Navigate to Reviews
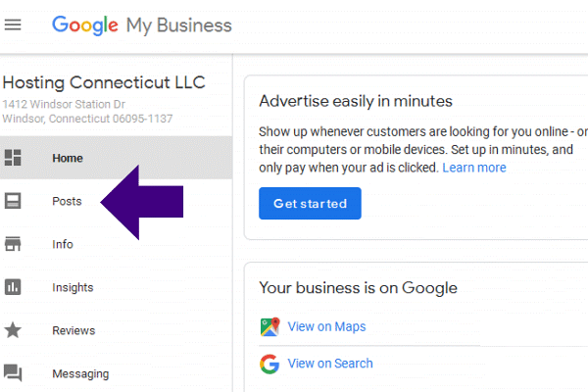 point(73,330)
